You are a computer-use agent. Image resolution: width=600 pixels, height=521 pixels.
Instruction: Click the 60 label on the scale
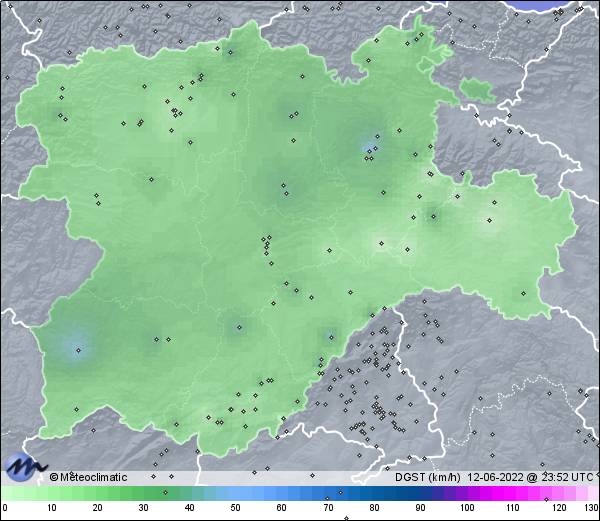tap(282, 508)
